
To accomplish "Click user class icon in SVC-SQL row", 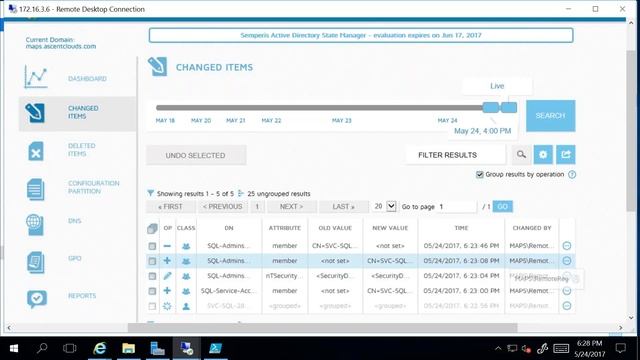I will pos(186,306).
